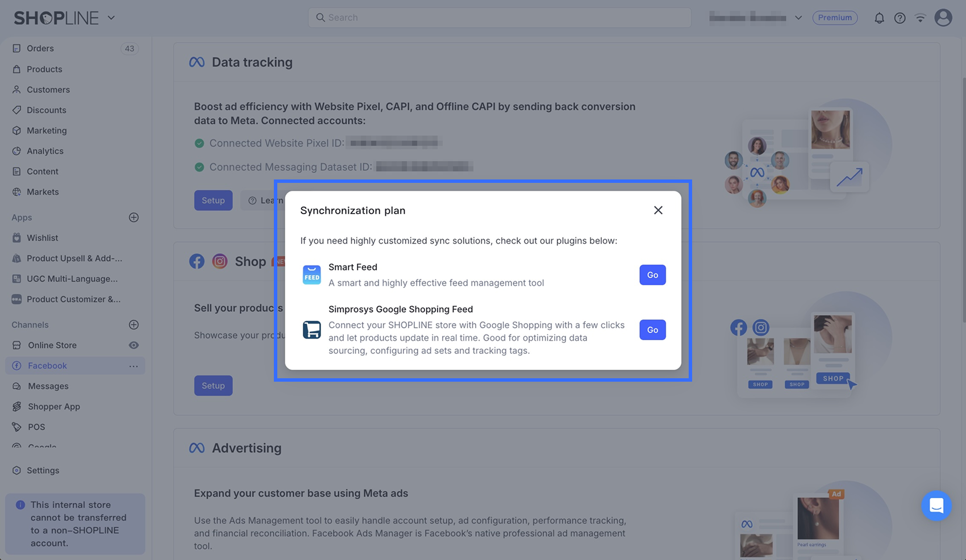Click the Simprosys shopping cart icon
The width and height of the screenshot is (966, 560).
(x=311, y=330)
